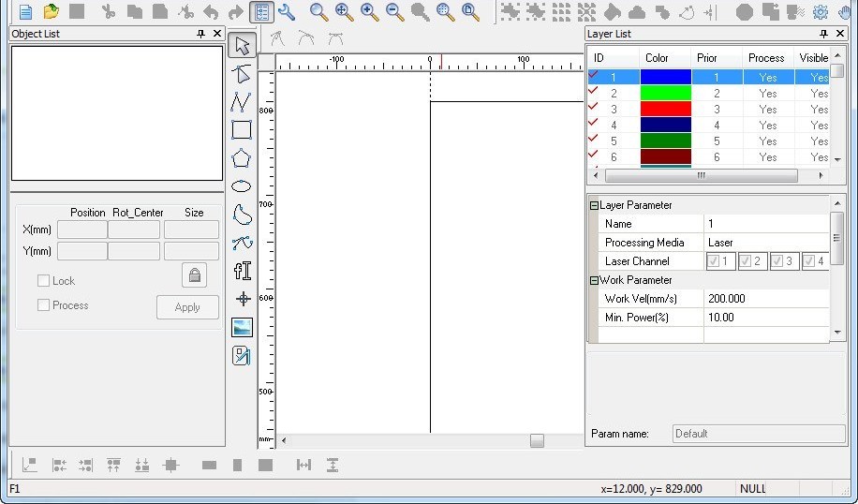Screen dimensions: 858x504
Task: Open a file with the folder icon
Action: pos(51,11)
